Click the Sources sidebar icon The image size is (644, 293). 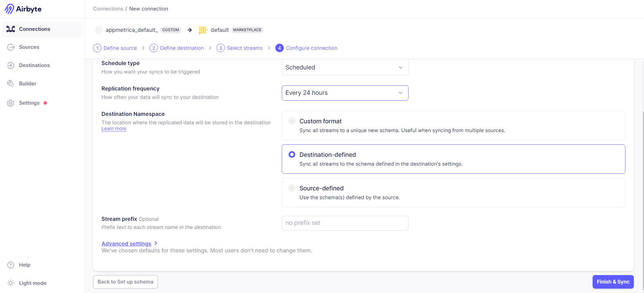click(11, 47)
